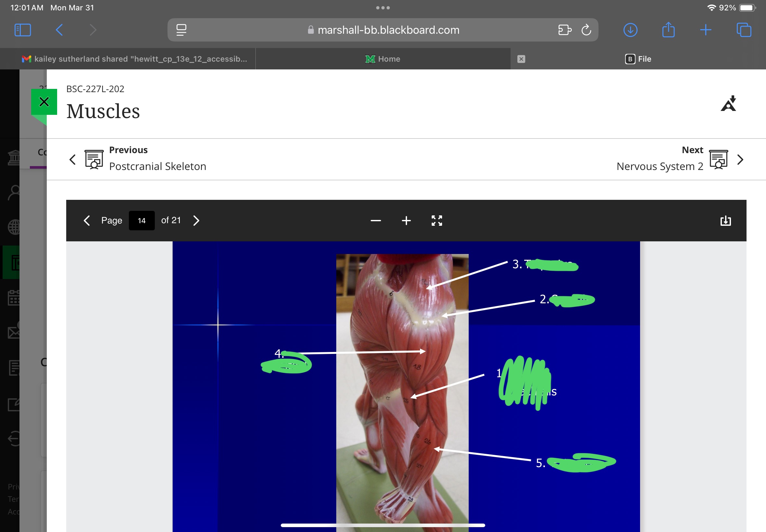Viewport: 766px width, 532px height.
Task: Zoom in with the plus button
Action: [x=406, y=221]
